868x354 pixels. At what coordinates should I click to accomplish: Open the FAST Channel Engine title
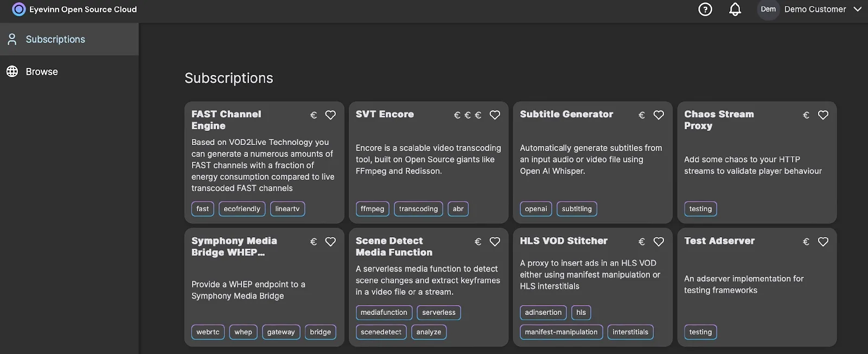[226, 120]
